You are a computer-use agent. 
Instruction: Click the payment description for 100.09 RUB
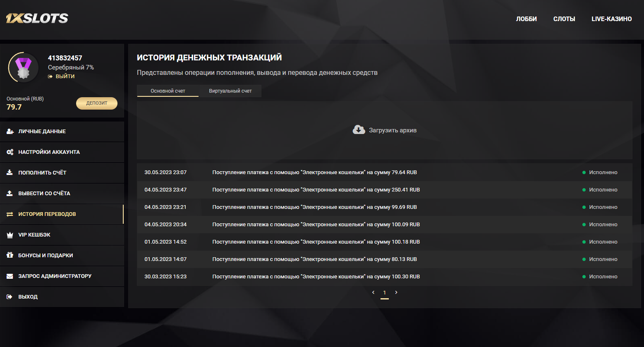pos(316,225)
